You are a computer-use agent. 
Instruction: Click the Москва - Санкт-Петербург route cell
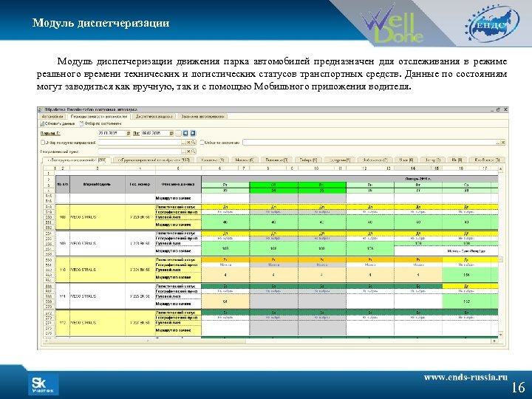tap(466, 251)
